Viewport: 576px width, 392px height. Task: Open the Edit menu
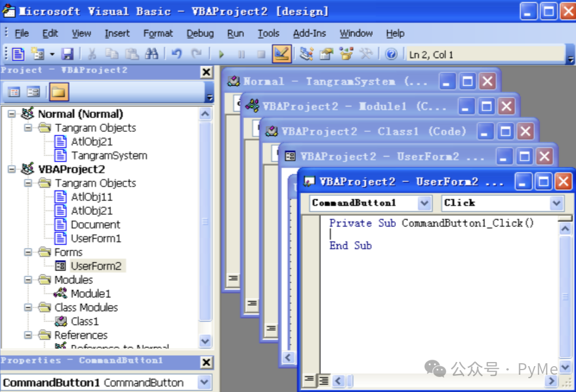(50, 33)
